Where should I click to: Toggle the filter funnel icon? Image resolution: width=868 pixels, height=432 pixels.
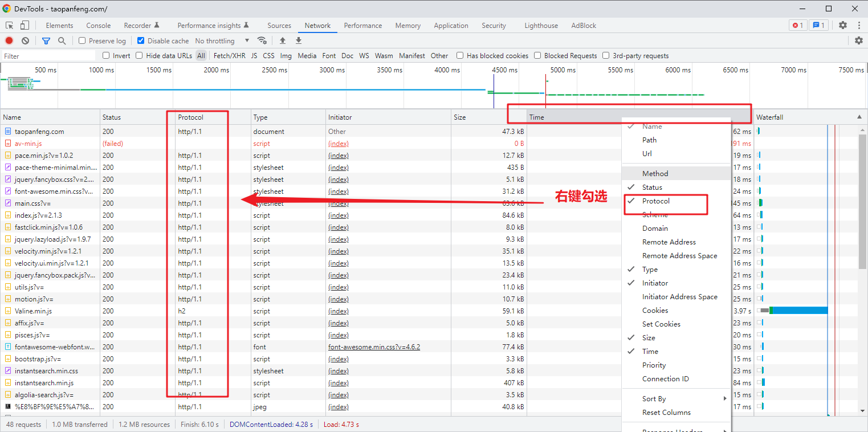tap(46, 41)
